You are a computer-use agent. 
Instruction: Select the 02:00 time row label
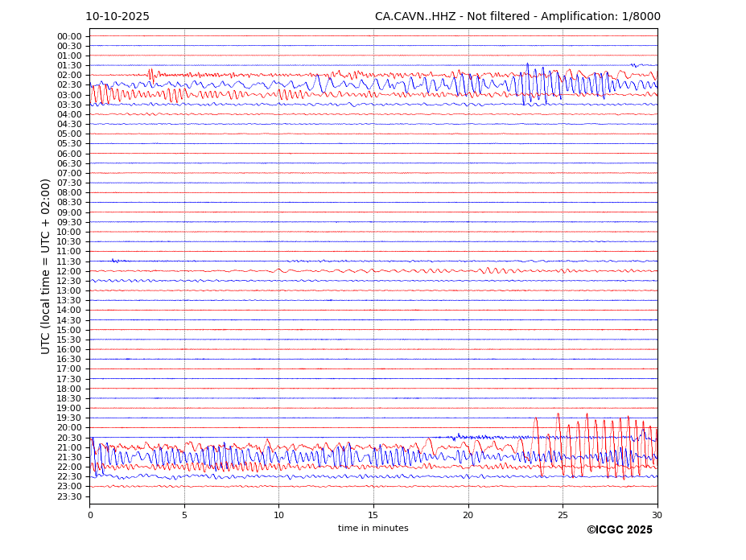point(69,76)
